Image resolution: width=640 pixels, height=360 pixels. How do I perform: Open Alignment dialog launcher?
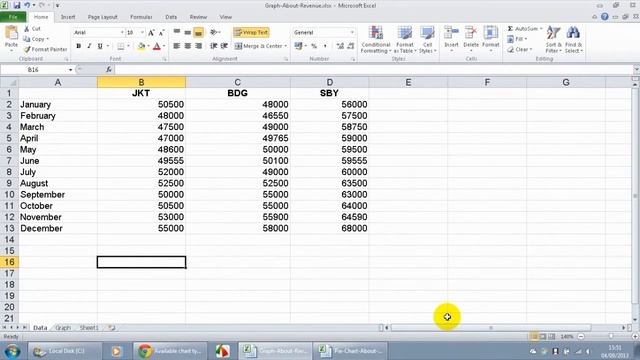click(x=286, y=59)
